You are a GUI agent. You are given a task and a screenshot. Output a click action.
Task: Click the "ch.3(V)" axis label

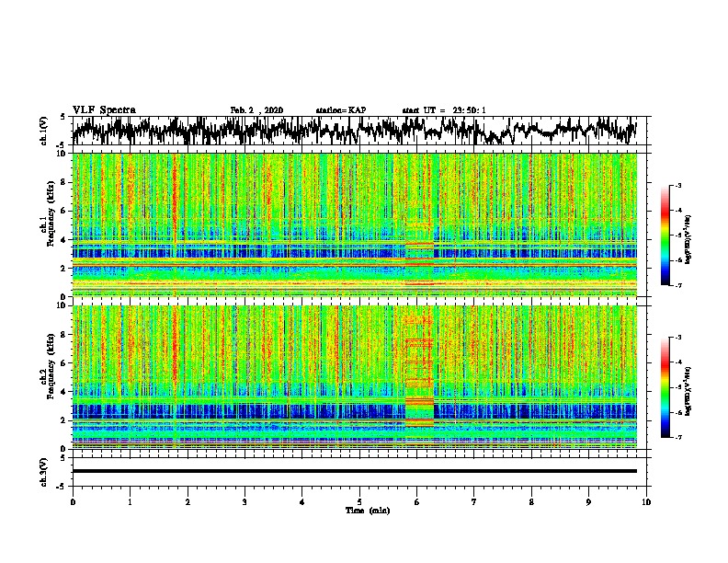pos(44,472)
